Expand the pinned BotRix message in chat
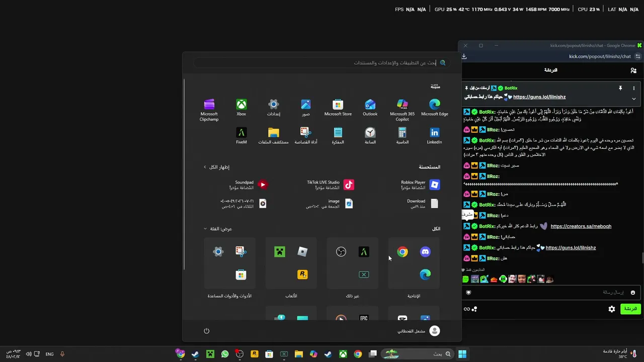This screenshot has height=362, width=644. point(633,99)
